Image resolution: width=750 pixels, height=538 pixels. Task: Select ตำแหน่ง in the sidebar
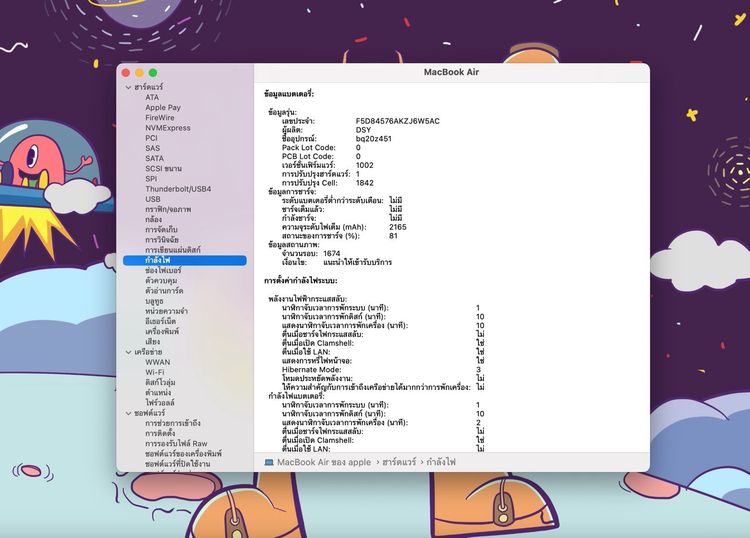click(x=158, y=393)
